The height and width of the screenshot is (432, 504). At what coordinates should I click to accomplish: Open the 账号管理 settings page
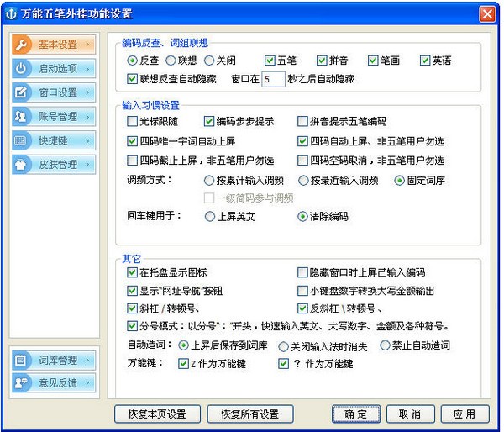coord(57,116)
